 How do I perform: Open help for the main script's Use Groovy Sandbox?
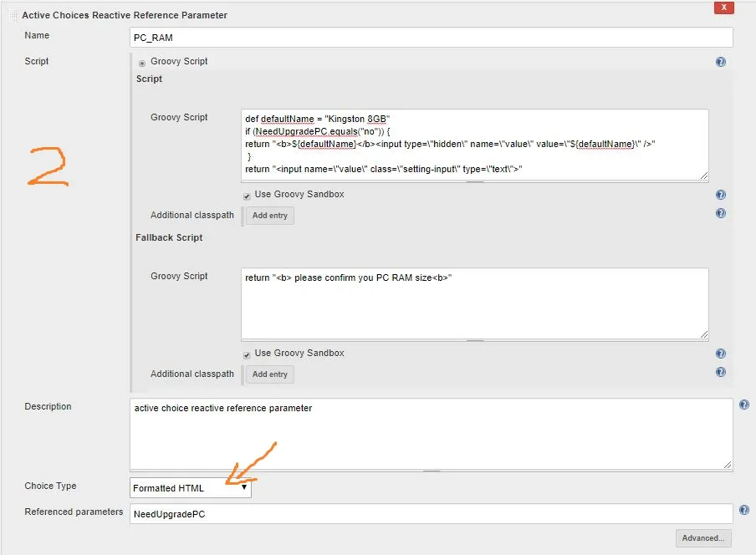pos(720,195)
